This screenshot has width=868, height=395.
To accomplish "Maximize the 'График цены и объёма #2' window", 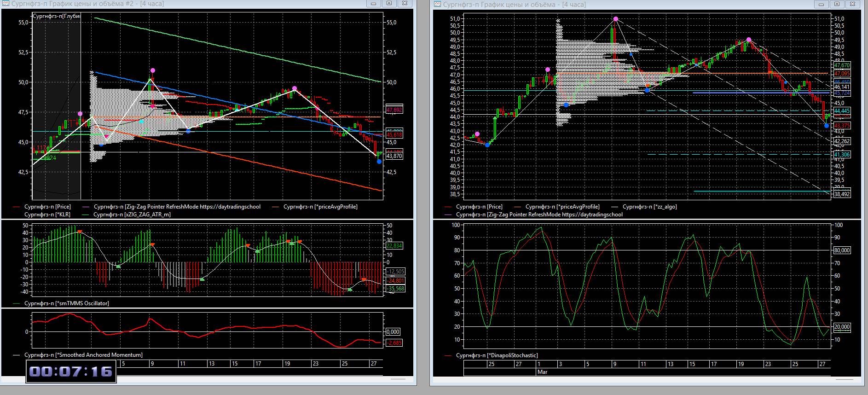I will point(389,4).
